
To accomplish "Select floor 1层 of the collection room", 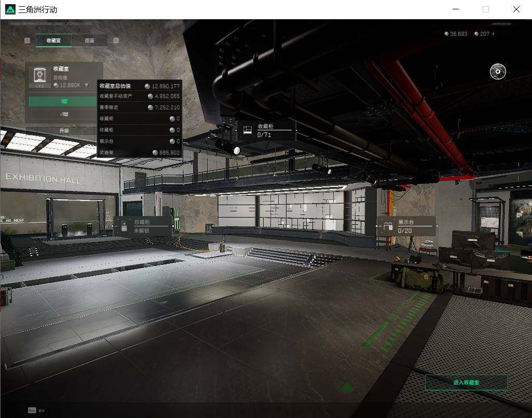I will pos(63,101).
